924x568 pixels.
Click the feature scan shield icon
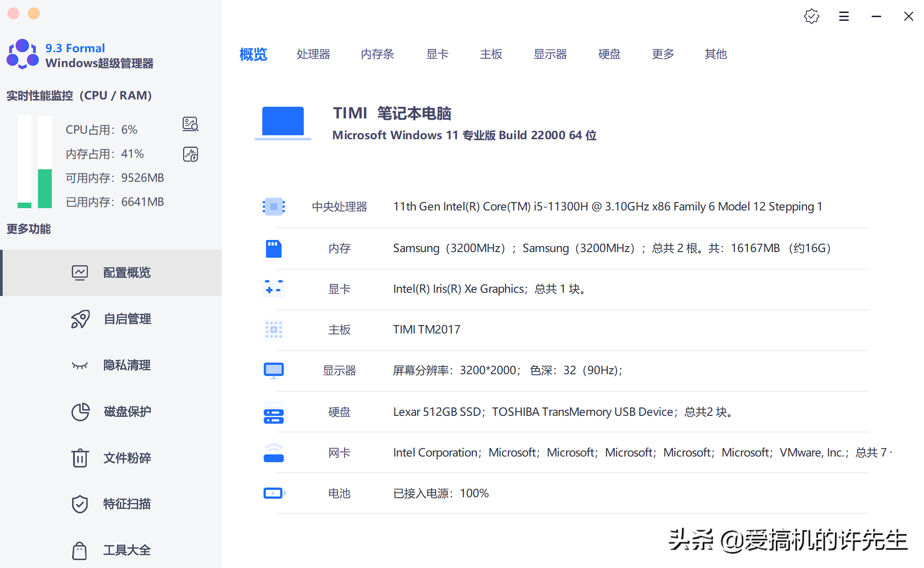pos(80,504)
